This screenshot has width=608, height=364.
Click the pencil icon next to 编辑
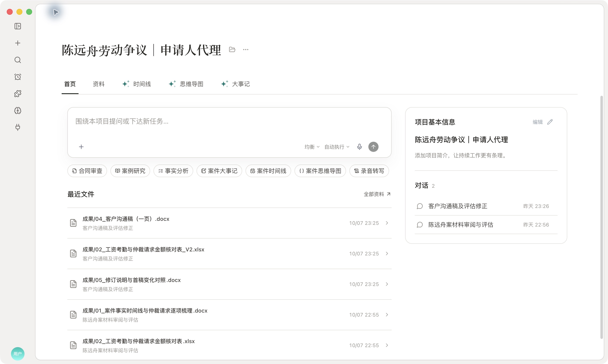[550, 122]
